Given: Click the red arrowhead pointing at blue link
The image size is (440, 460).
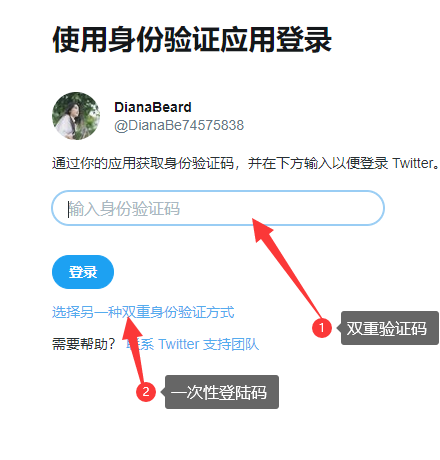Looking at the screenshot, I should click(x=132, y=327).
